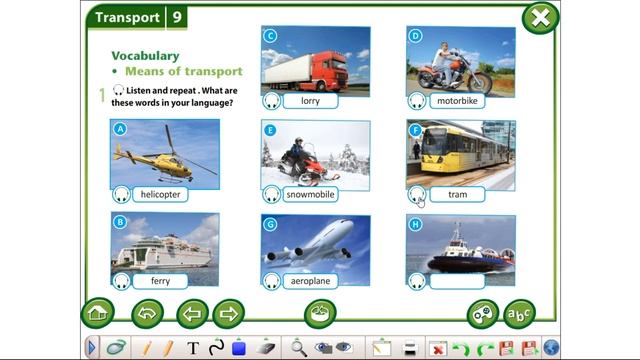This screenshot has width=640, height=360.
Task: Click the print icon
Action: point(409,349)
